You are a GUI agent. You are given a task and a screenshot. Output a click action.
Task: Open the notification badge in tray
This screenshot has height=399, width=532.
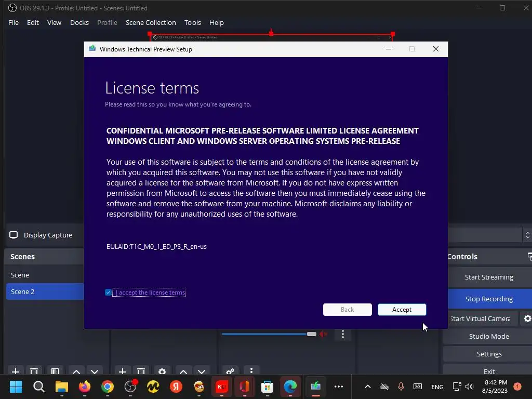[517, 387]
